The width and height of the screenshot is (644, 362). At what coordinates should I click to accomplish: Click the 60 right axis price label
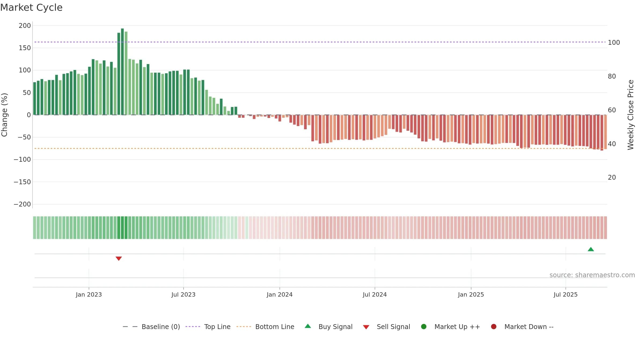(x=612, y=110)
